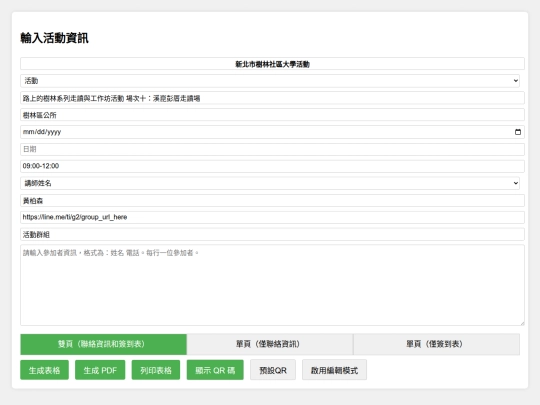This screenshot has width=540, height=405.
Task: Click the empty 日期 text field
Action: 272,149
